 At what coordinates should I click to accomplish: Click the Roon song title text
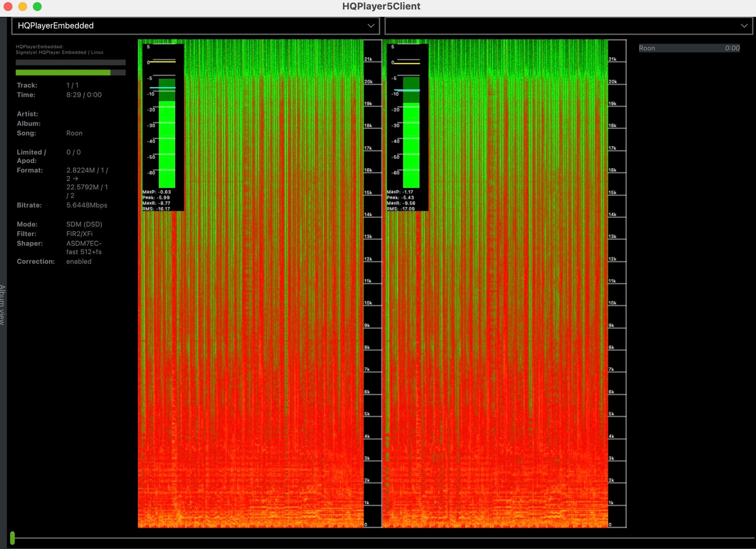tap(74, 133)
